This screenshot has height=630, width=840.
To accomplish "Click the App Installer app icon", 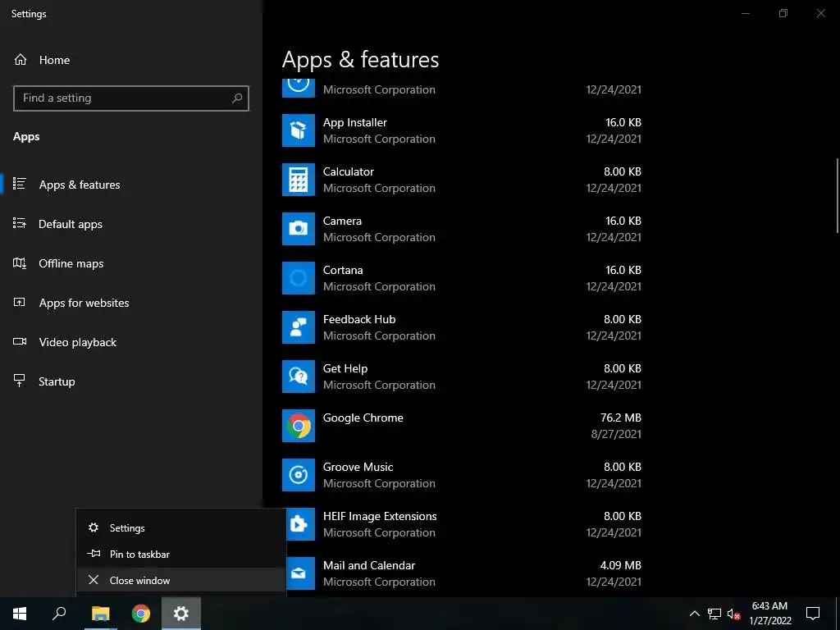I will 299,130.
